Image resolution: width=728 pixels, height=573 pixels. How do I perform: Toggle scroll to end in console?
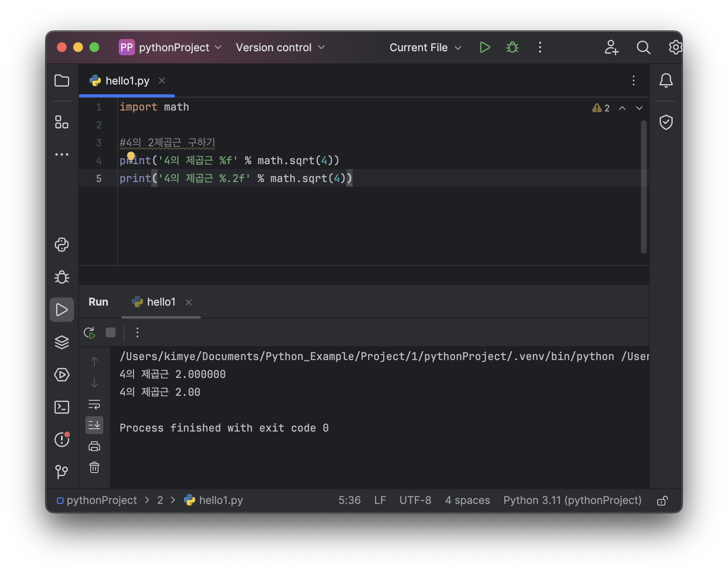pyautogui.click(x=94, y=425)
